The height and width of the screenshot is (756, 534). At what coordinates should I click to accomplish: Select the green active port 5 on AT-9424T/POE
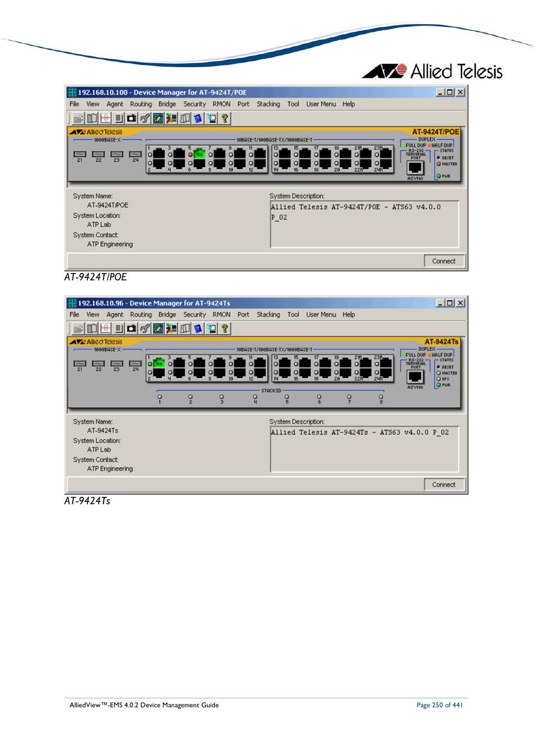(199, 154)
